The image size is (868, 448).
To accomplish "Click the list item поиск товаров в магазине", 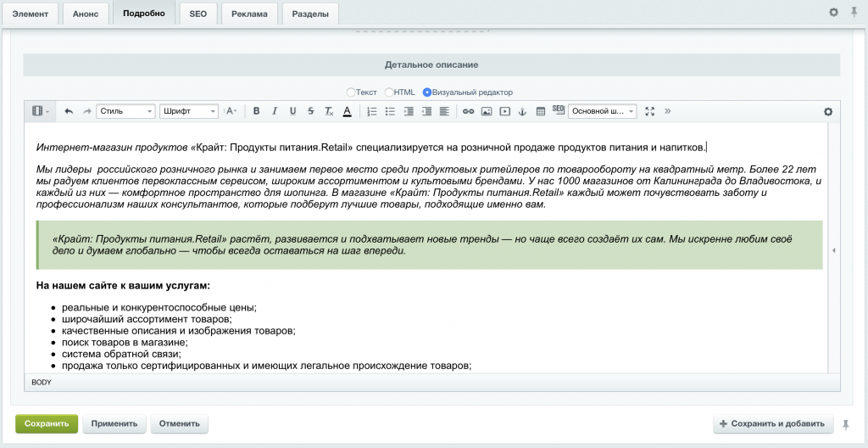I will pos(125,343).
